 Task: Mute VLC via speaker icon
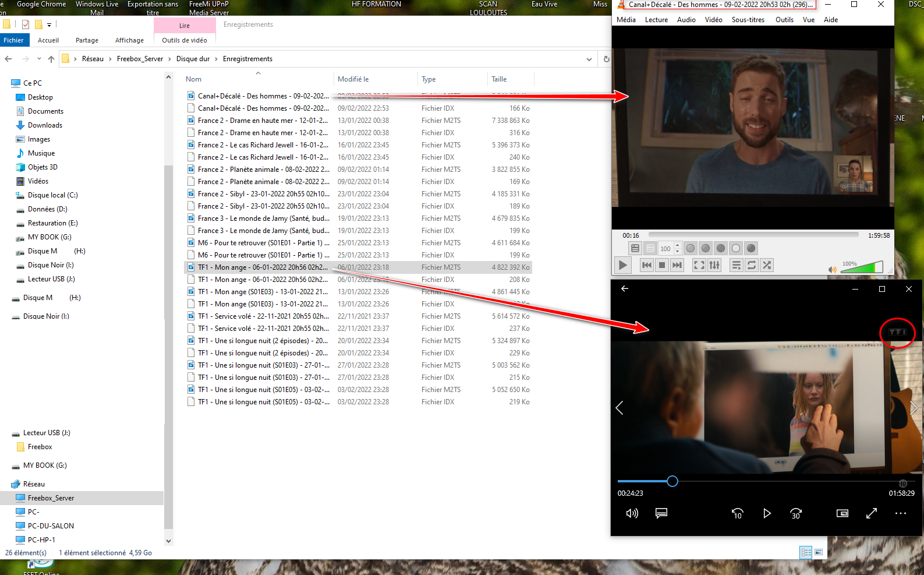[x=833, y=270]
